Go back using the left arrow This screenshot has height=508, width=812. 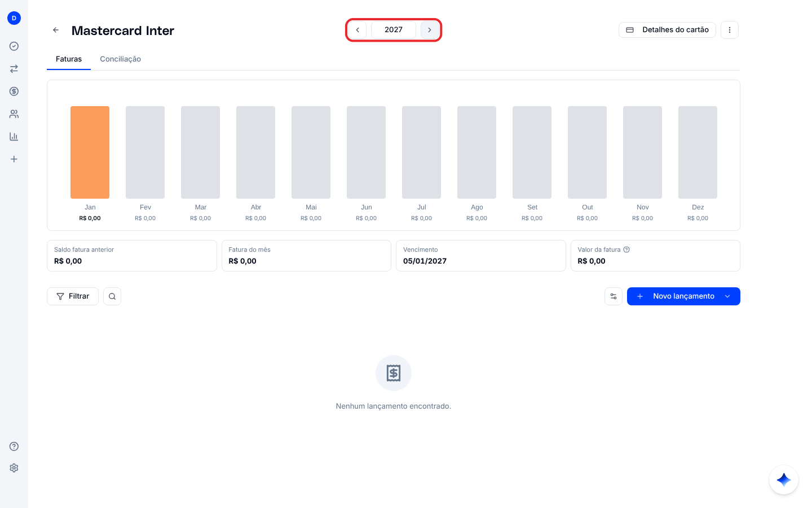click(x=56, y=30)
